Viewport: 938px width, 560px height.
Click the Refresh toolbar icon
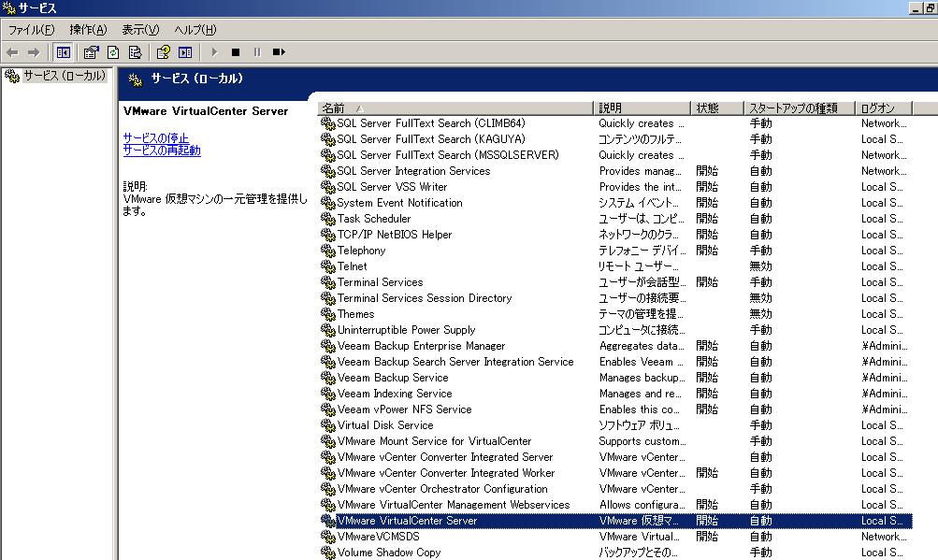click(x=113, y=52)
